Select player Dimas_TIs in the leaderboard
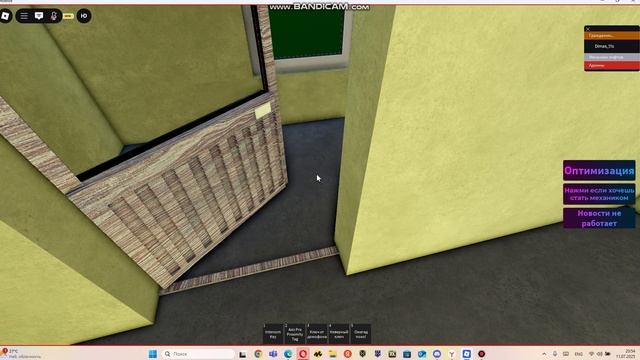Viewport: 640px width, 360px height. pos(611,46)
